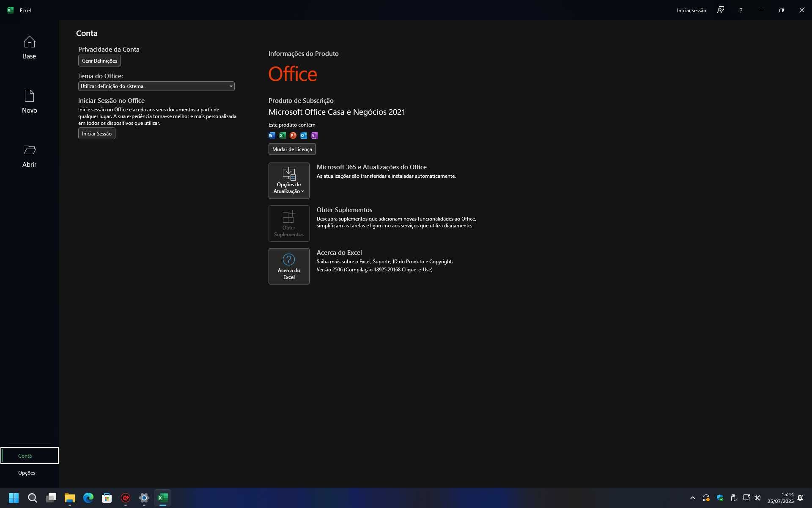Open Settings gear app on the taskbar

click(144, 498)
